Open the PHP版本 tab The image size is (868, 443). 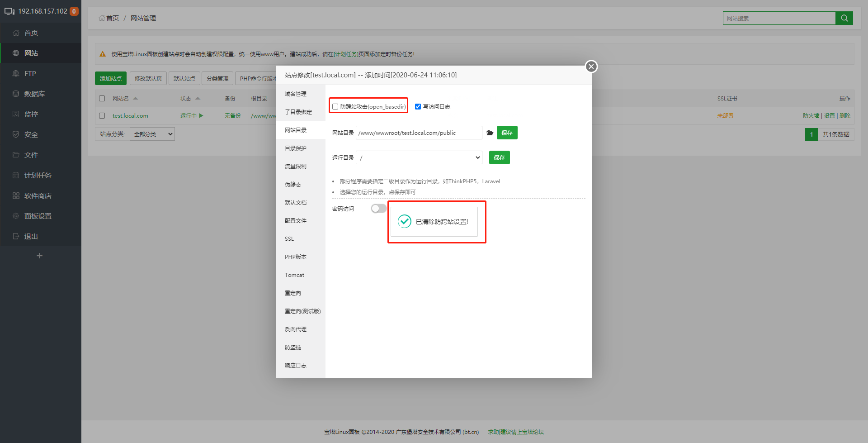pyautogui.click(x=301, y=257)
